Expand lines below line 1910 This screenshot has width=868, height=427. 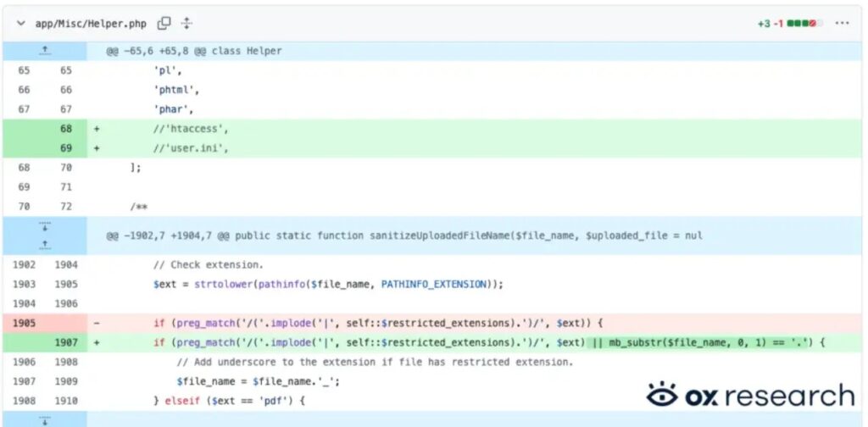(x=45, y=419)
